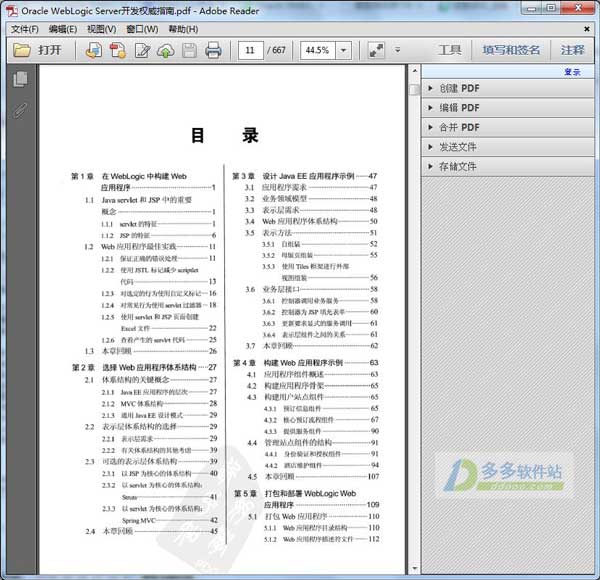Image resolution: width=600 pixels, height=580 pixels.
Task: Open the 窗口(W) menu
Action: [x=142, y=29]
